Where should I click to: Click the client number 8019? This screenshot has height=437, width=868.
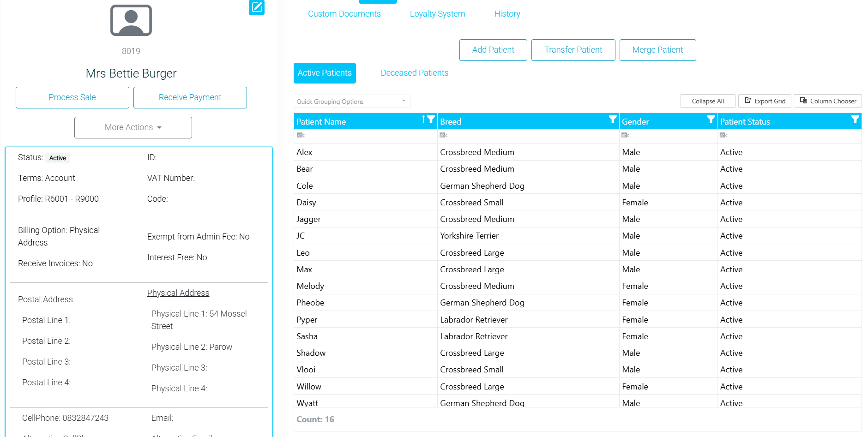click(x=131, y=51)
